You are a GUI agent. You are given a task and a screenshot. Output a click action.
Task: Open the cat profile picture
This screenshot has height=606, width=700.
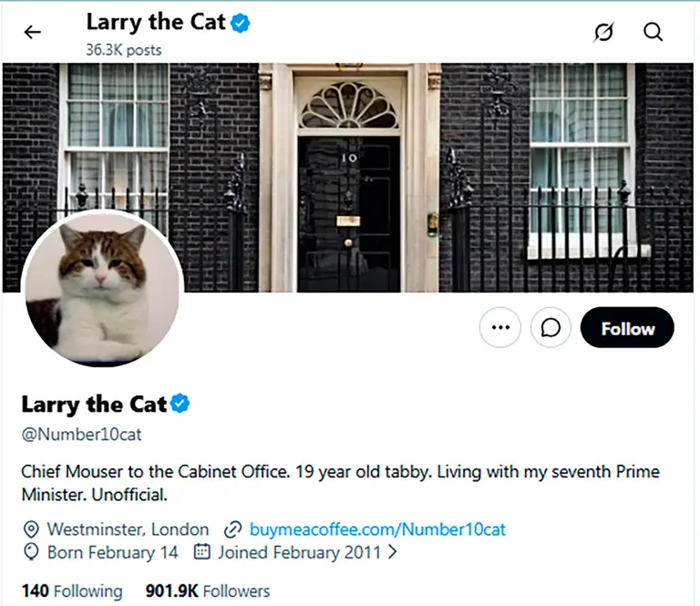(102, 288)
